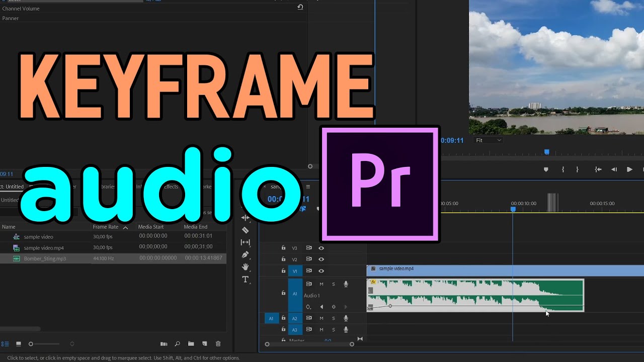This screenshot has width=644, height=362.
Task: Add or remove keyframe on Audio 1 track
Action: (x=334, y=307)
